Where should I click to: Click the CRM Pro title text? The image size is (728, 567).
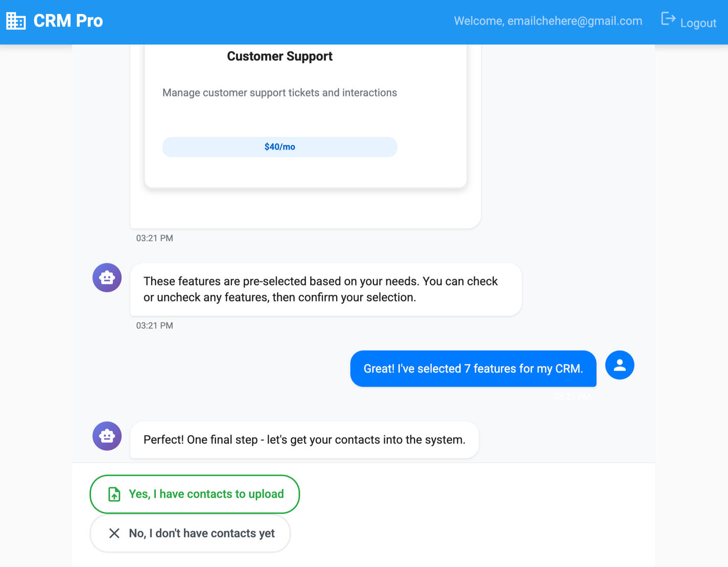click(68, 20)
